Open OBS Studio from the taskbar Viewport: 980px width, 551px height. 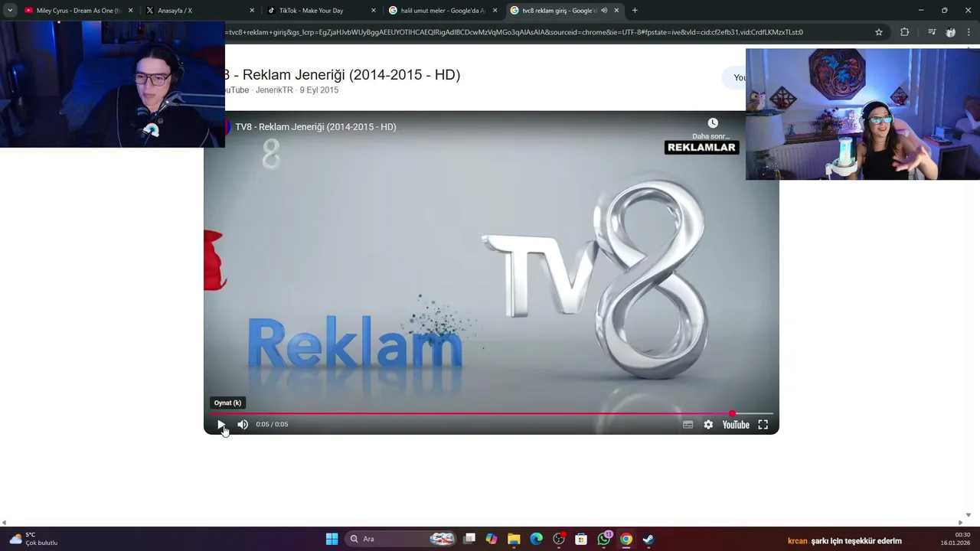(x=559, y=539)
